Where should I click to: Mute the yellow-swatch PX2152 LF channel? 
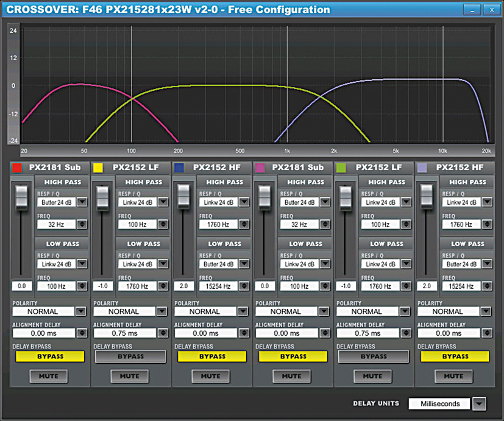(130, 376)
